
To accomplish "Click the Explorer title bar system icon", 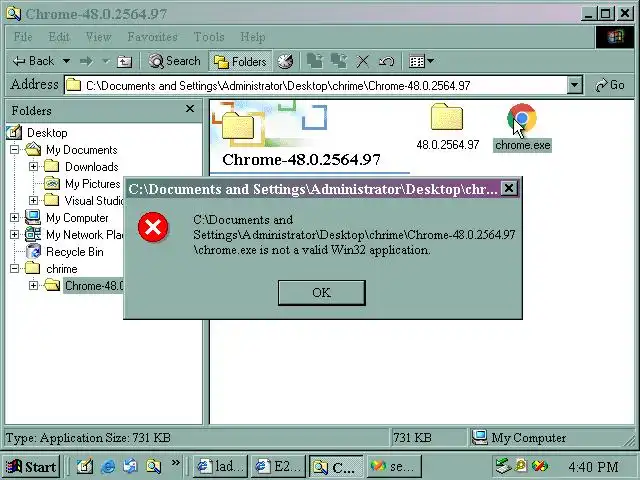I will coord(13,13).
